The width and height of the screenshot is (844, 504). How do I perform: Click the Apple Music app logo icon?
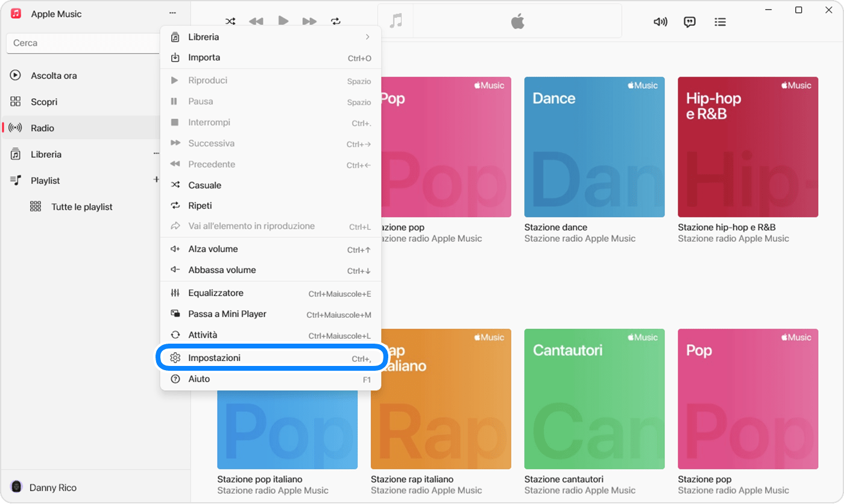coord(16,13)
